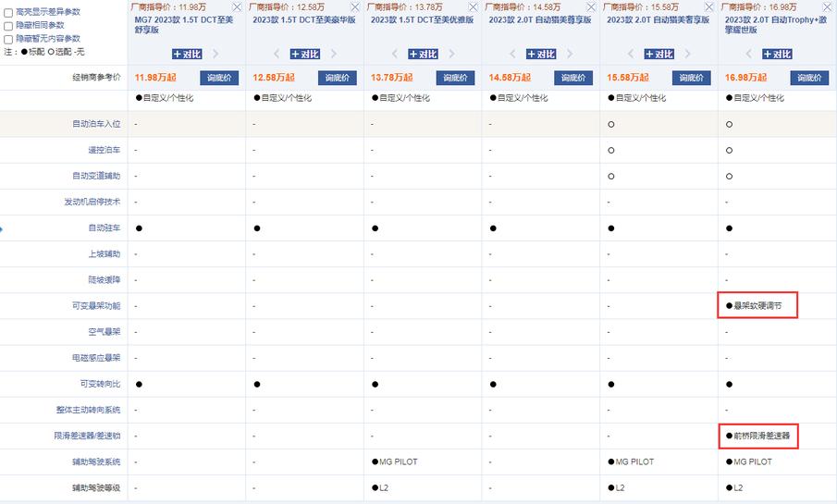This screenshot has height=504, width=837.
Task: Add 猎美奢享版 via its +对比 button
Action: 659,54
